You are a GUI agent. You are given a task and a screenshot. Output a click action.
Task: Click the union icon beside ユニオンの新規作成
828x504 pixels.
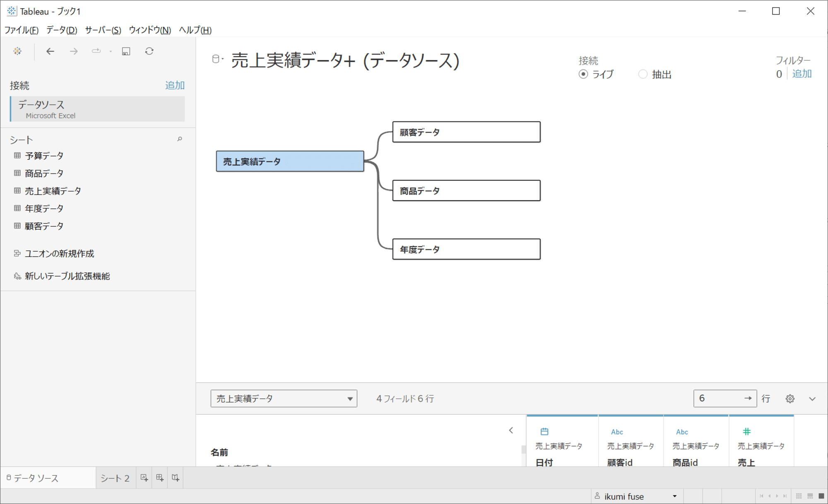point(17,253)
